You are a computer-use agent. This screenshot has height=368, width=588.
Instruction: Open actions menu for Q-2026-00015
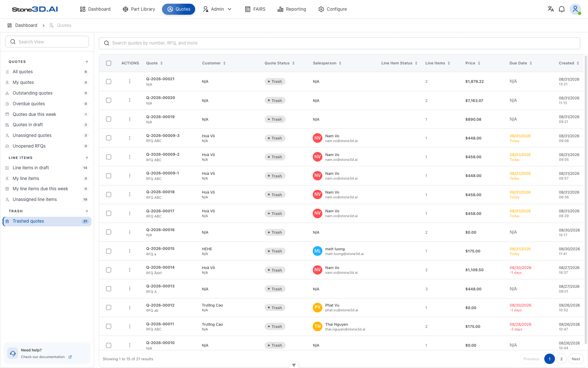click(130, 251)
